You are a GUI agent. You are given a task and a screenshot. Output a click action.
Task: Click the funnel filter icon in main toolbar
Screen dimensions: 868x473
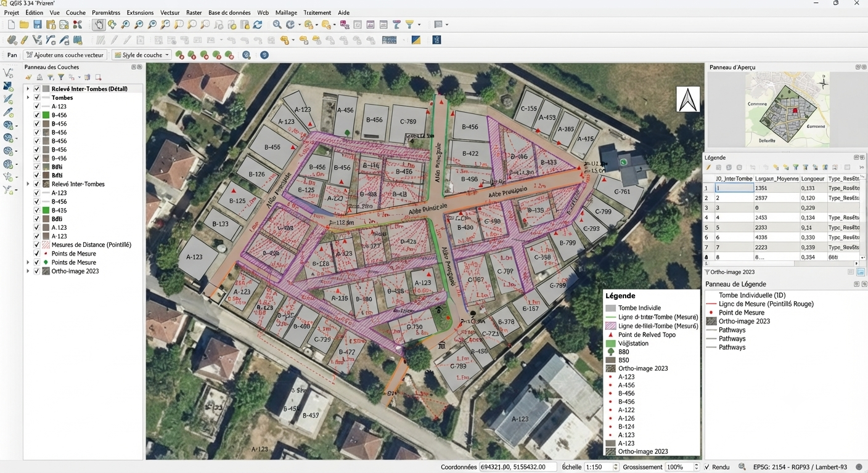(409, 25)
